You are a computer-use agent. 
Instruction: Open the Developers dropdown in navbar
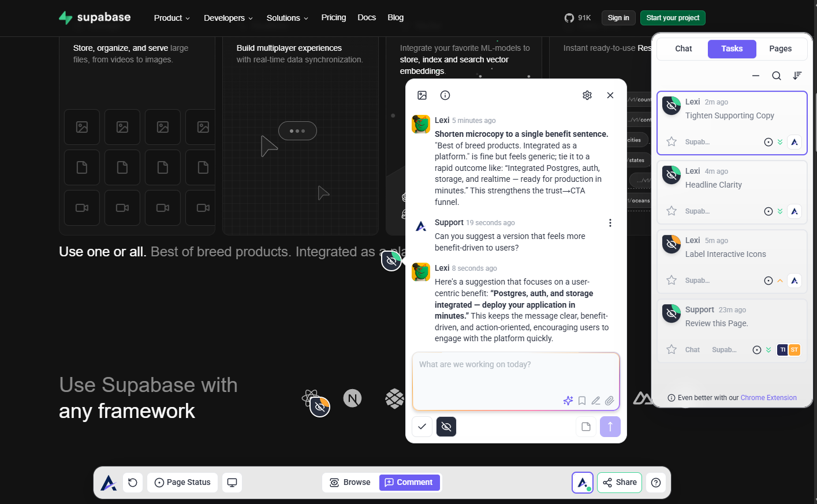point(228,18)
